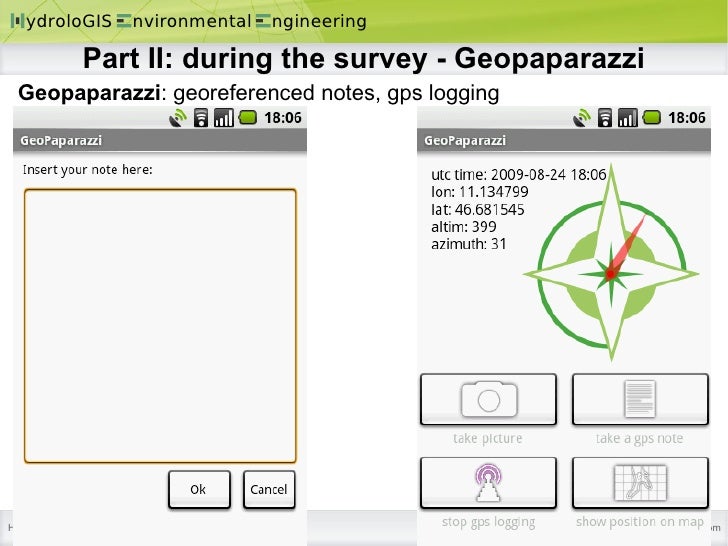This screenshot has height=546, width=728.
Task: Click the altim: 399 value
Action: 464,227
